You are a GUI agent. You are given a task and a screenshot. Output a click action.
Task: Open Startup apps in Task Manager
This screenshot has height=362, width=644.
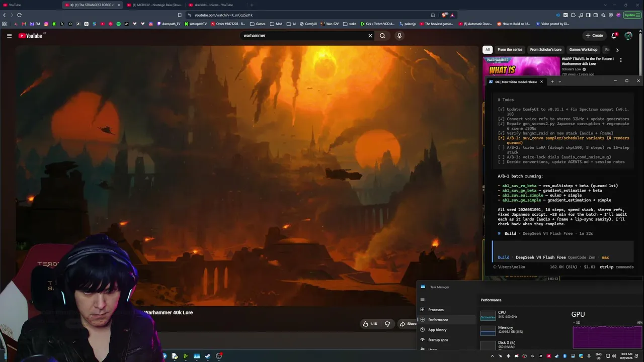pos(447,340)
